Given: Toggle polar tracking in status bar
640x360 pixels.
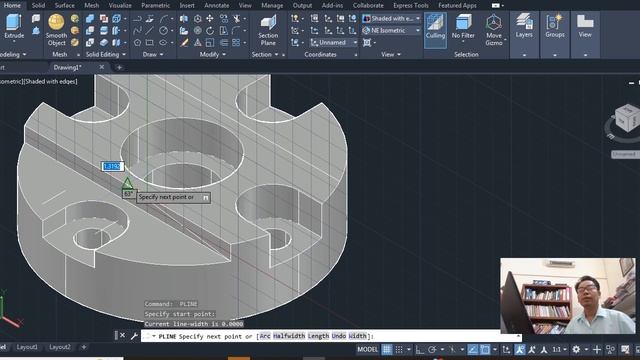Looking at the screenshot, I should (432, 349).
